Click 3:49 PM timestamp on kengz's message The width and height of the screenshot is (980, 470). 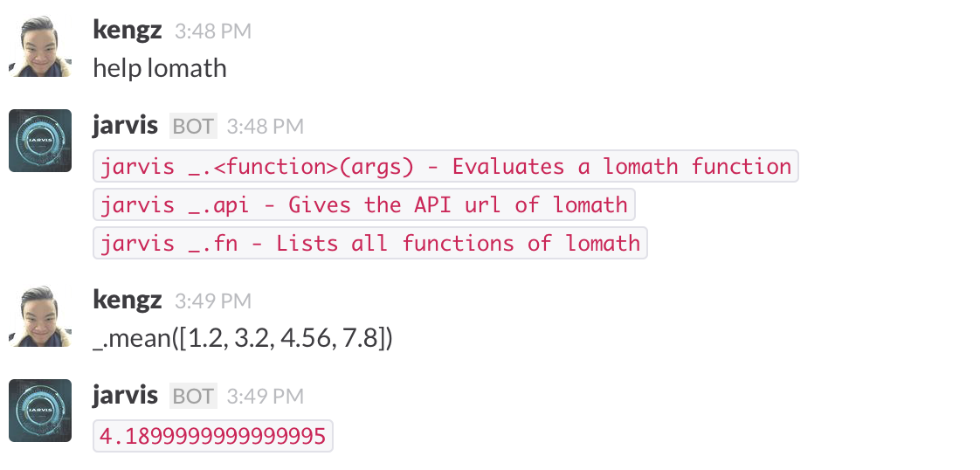(x=213, y=301)
